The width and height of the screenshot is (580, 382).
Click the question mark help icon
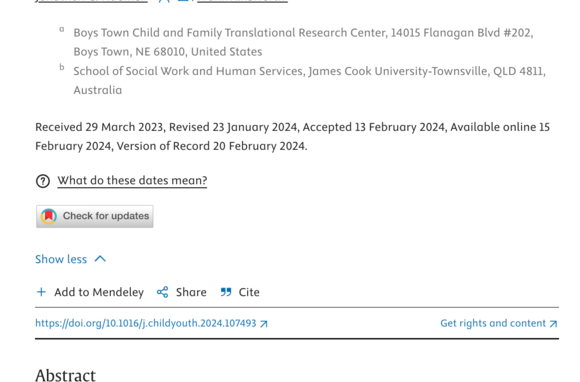pyautogui.click(x=43, y=181)
